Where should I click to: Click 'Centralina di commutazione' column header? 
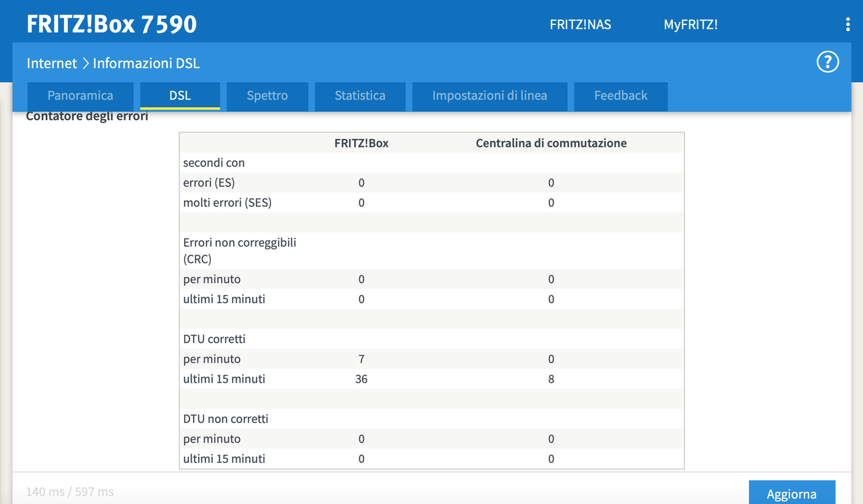[x=551, y=143]
